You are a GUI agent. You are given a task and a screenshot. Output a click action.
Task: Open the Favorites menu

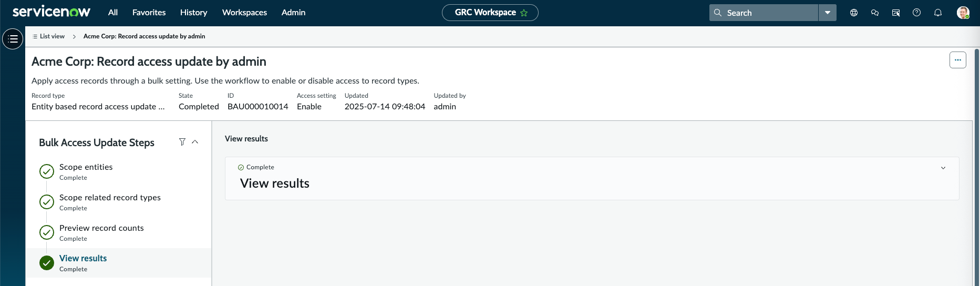pyautogui.click(x=149, y=12)
